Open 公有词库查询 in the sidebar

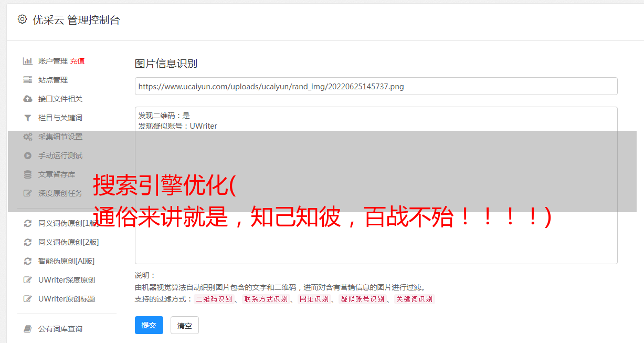tap(60, 329)
